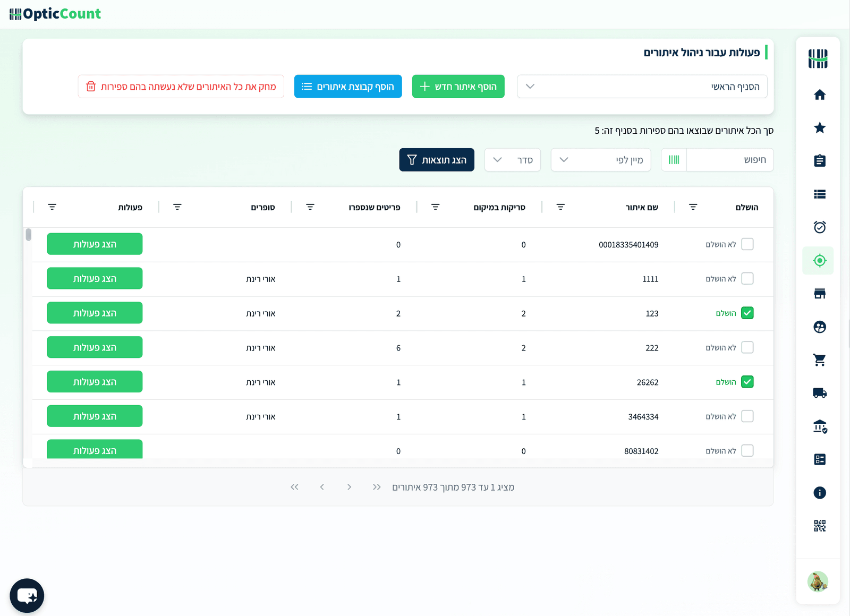Open the alarm clock sidebar icon
This screenshot has height=616, width=850.
point(820,227)
